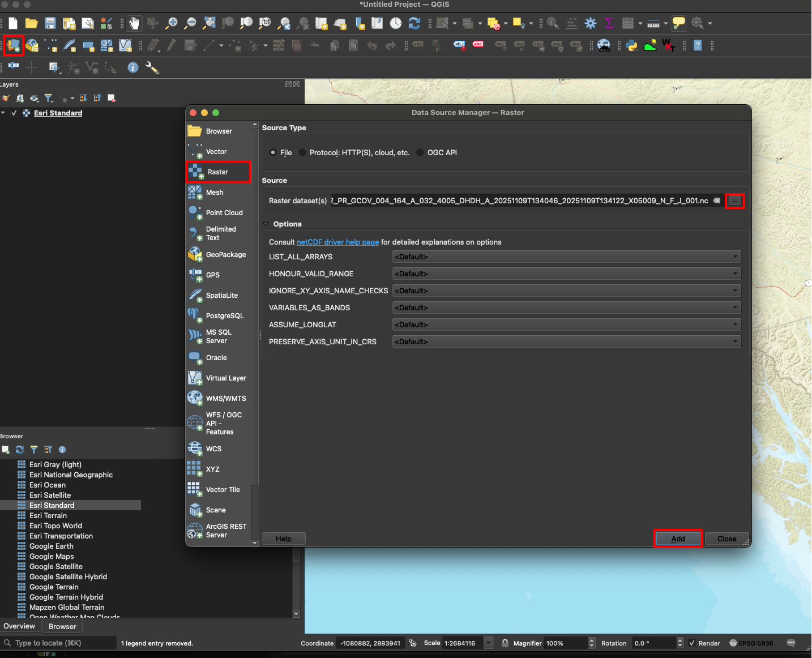This screenshot has height=658, width=812.
Task: Open the Layer Styling panel
Action: point(6,98)
